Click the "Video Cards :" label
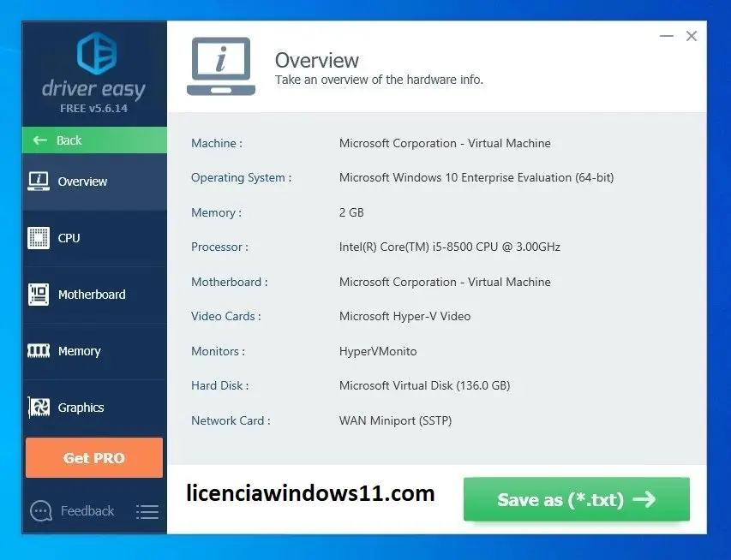731x560 pixels. coord(226,316)
